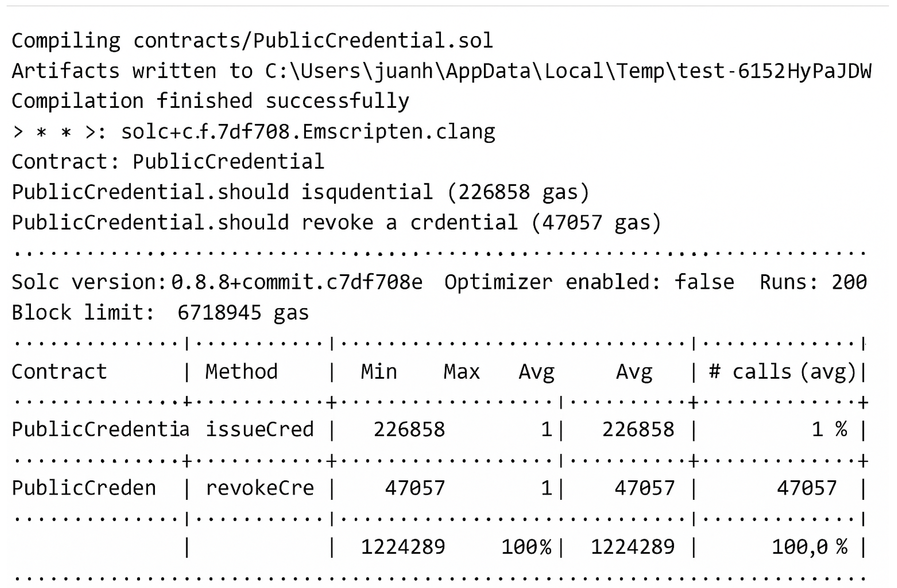Click 'Compilation finished successfully' message
The image size is (897, 588).
click(210, 102)
